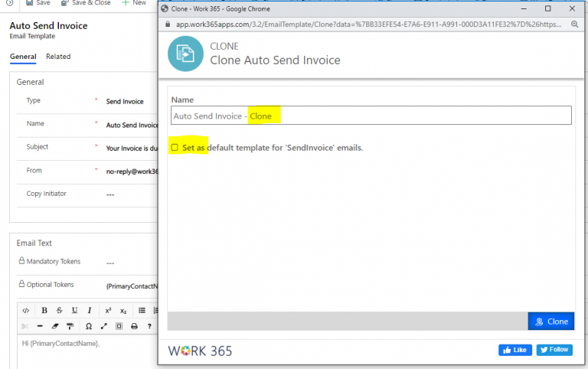Maximize the Clone Chrome popup window
This screenshot has height=369, width=588.
[x=548, y=8]
